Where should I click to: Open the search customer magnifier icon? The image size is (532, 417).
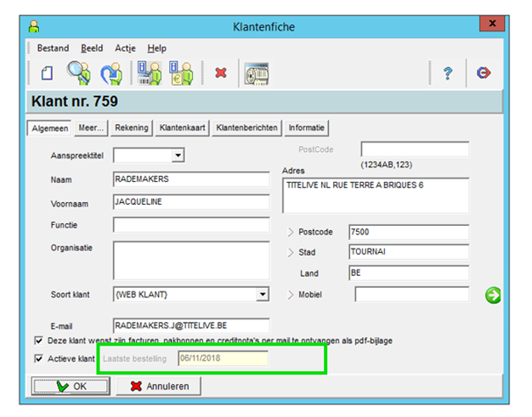79,72
